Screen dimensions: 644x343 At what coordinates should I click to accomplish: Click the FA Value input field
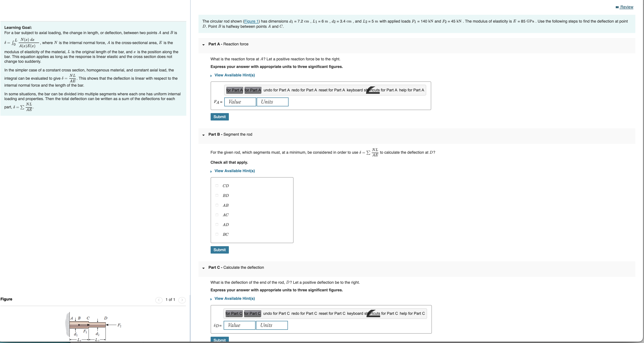[x=240, y=102]
